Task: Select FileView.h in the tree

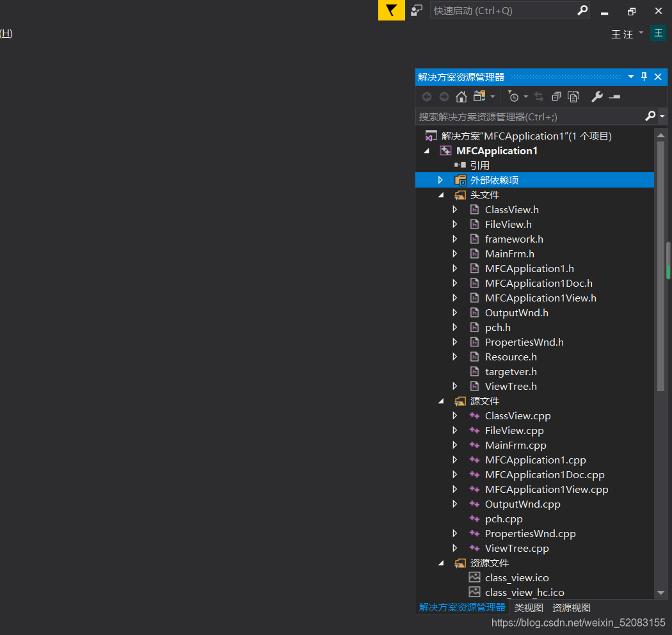Action: click(x=508, y=224)
